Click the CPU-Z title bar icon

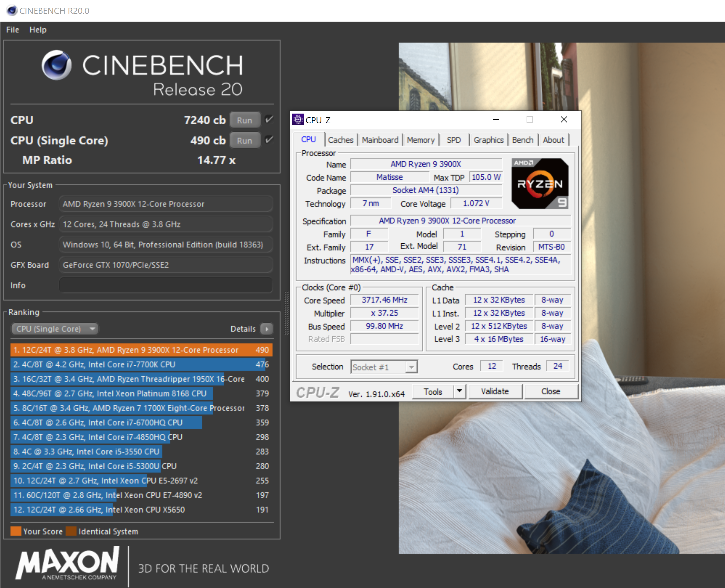point(298,119)
